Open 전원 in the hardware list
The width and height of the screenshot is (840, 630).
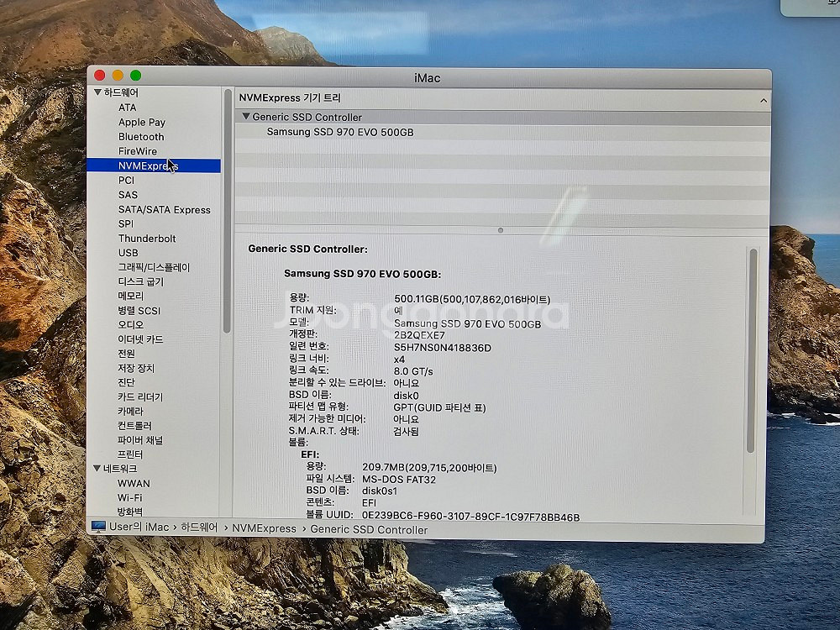pos(127,354)
